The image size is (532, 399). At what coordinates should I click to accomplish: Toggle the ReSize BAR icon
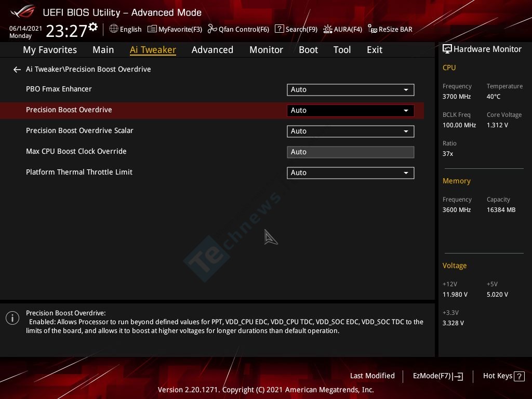click(373, 29)
